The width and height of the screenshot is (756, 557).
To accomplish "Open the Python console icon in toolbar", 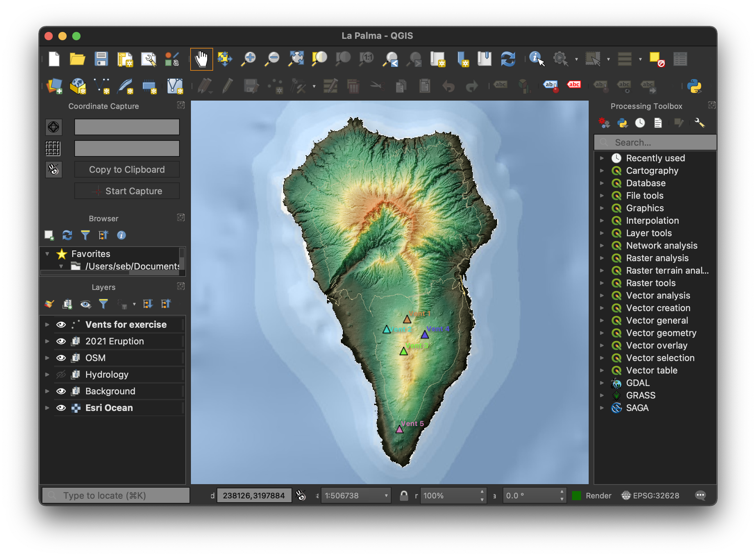I will [x=694, y=86].
